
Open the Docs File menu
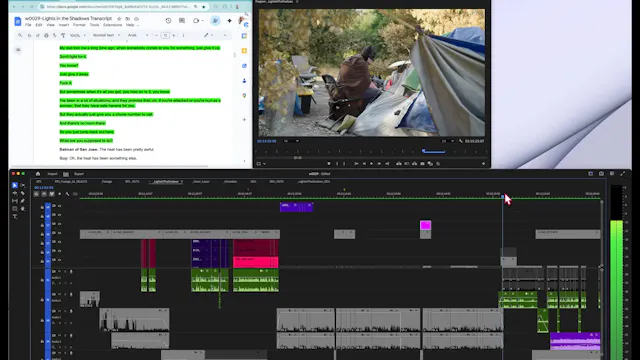pyautogui.click(x=28, y=25)
